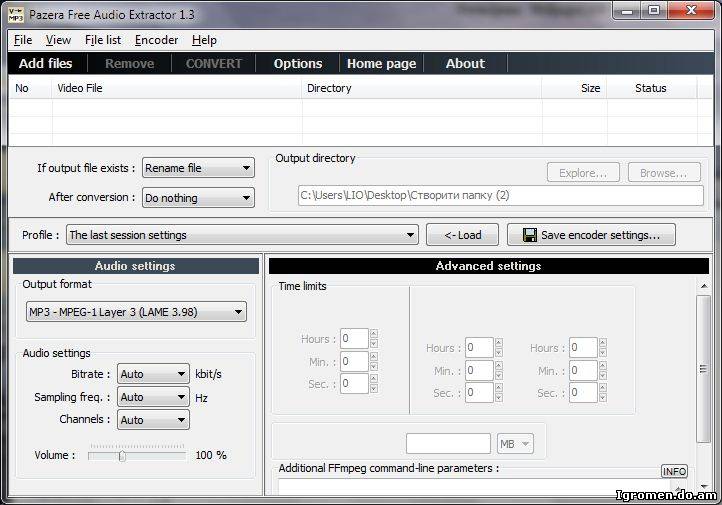The height and width of the screenshot is (505, 722).
Task: Click the leftmost Hours field in Time limits
Action: tap(354, 339)
